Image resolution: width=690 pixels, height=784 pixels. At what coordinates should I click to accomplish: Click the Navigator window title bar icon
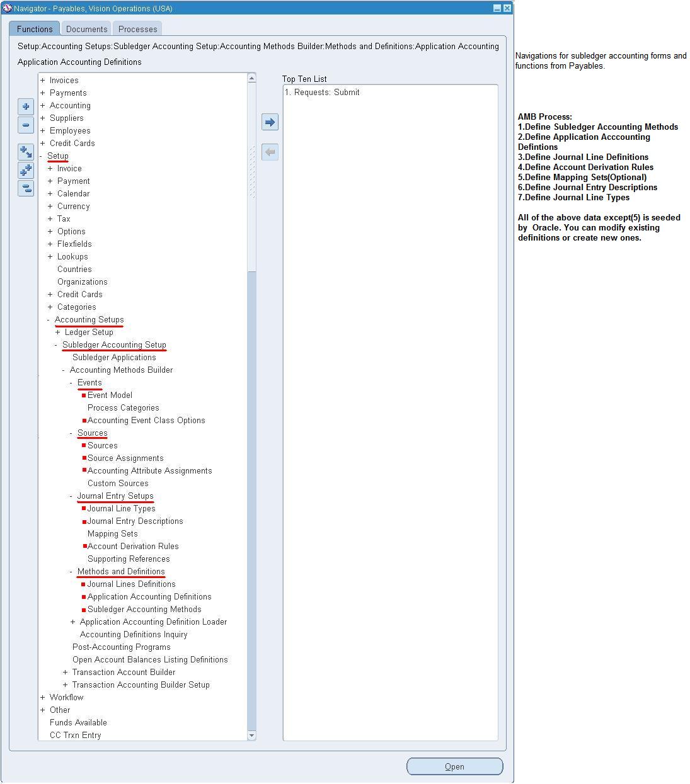click(6, 8)
